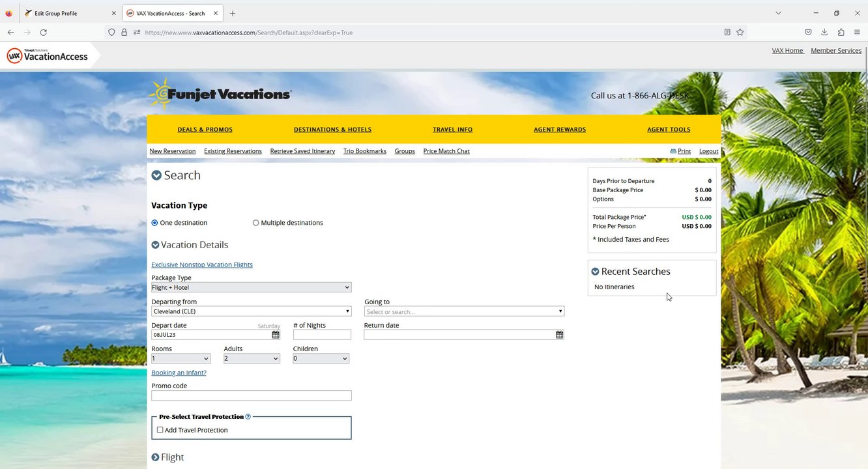Go to VAX Home
This screenshot has height=469, width=868.
pyautogui.click(x=788, y=51)
